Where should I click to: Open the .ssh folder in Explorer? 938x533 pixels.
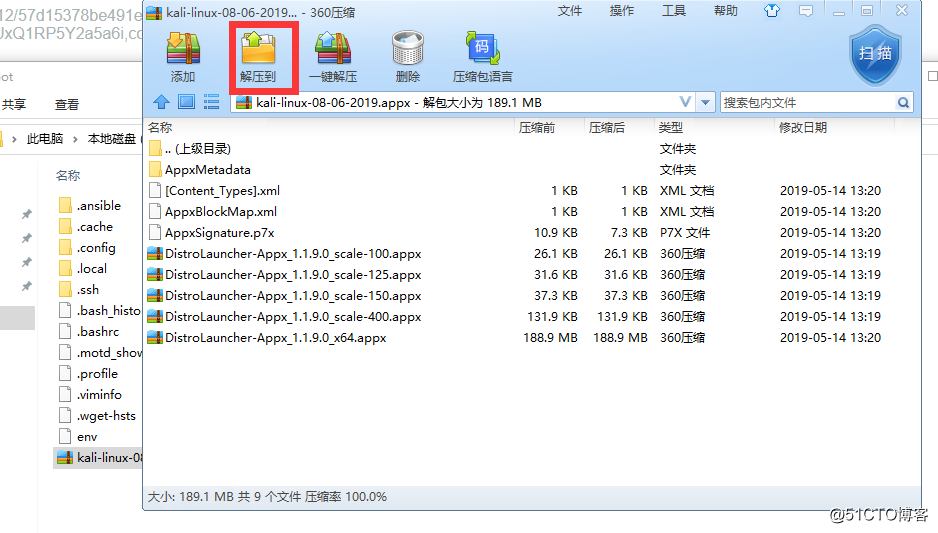78,289
